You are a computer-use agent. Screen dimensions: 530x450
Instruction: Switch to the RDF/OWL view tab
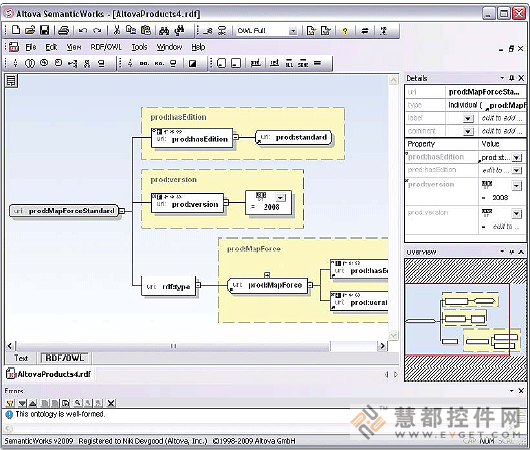coord(65,358)
